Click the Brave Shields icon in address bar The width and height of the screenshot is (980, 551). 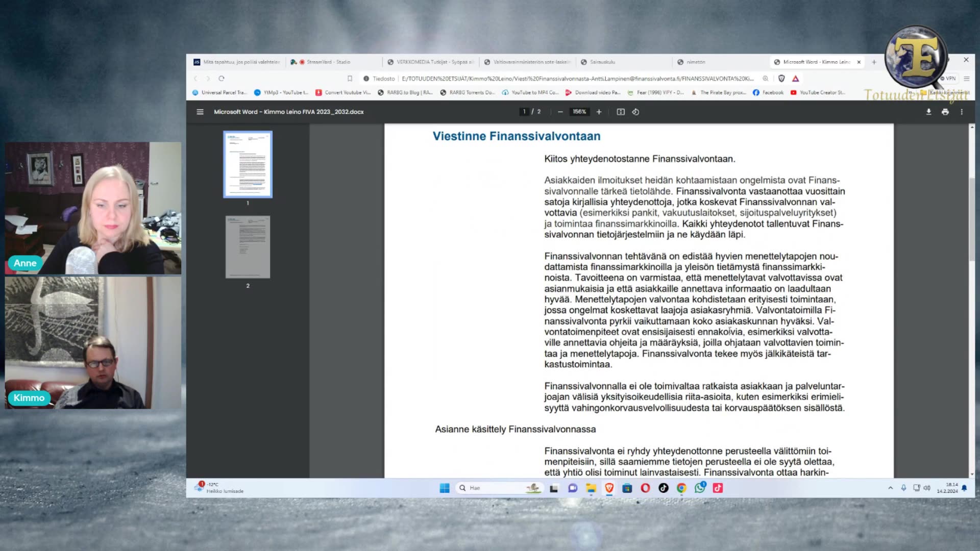tap(781, 79)
